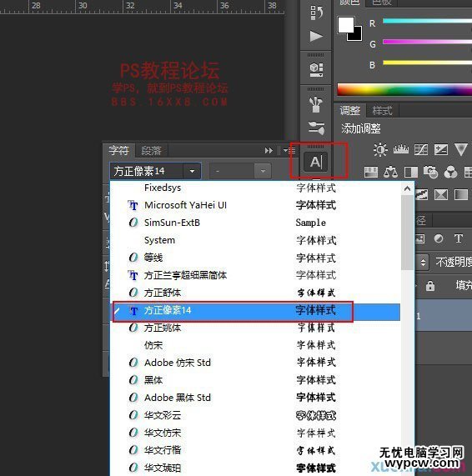Select the Microsoft YaHei UI font
Image resolution: width=472 pixels, height=476 pixels.
(x=255, y=205)
